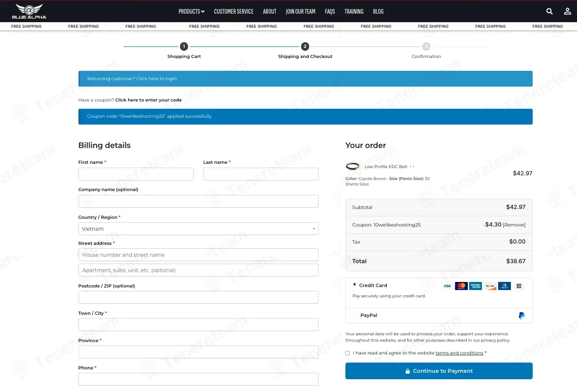Check the terms and conditions agreement box
The image size is (577, 392).
(348, 353)
